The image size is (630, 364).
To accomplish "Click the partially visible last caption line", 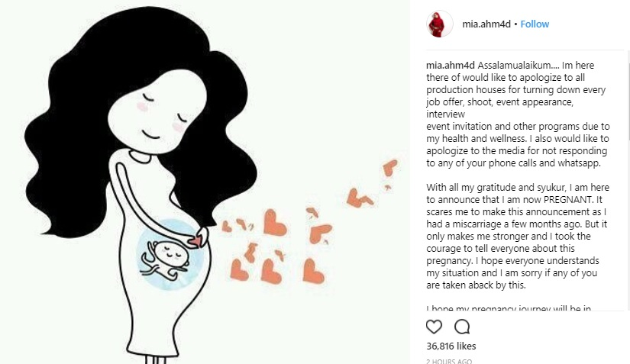I will (x=509, y=308).
